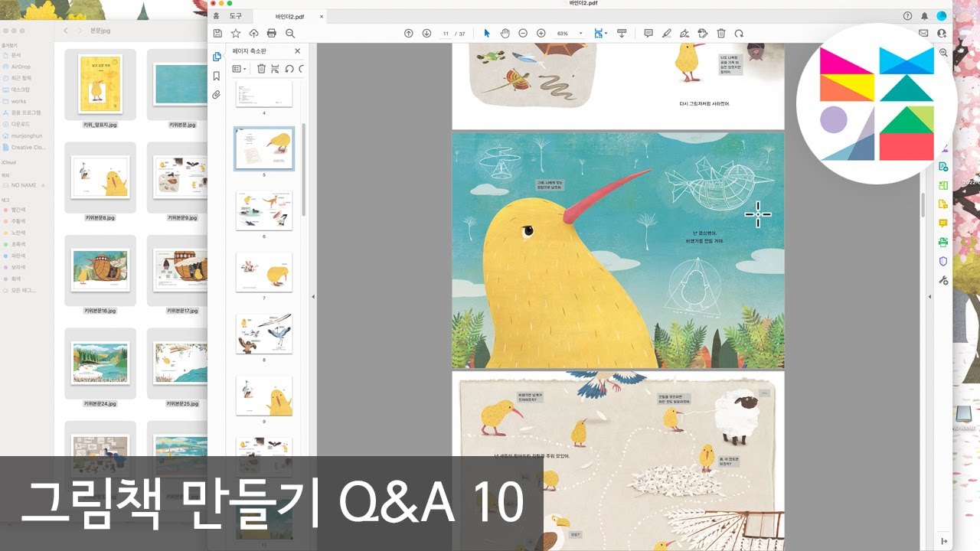Rotate page with the toolbar rotate icon

click(739, 34)
